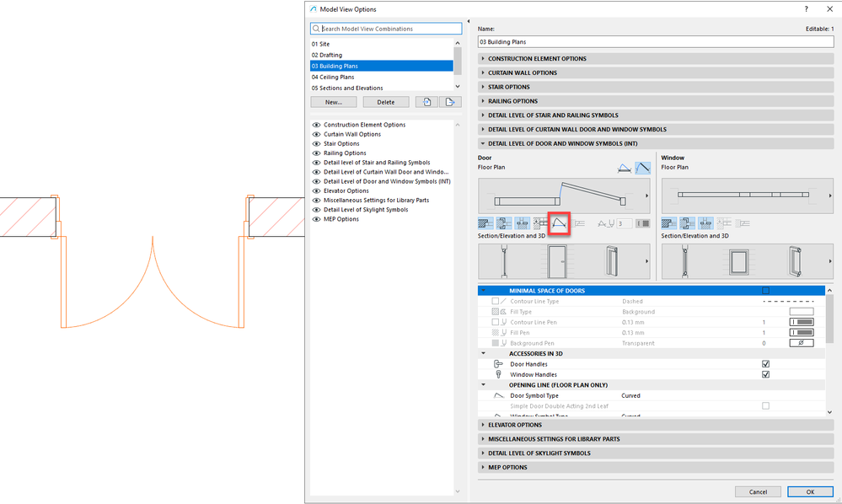Jump to Detail Level of Skylight Symbols link

[x=366, y=210]
